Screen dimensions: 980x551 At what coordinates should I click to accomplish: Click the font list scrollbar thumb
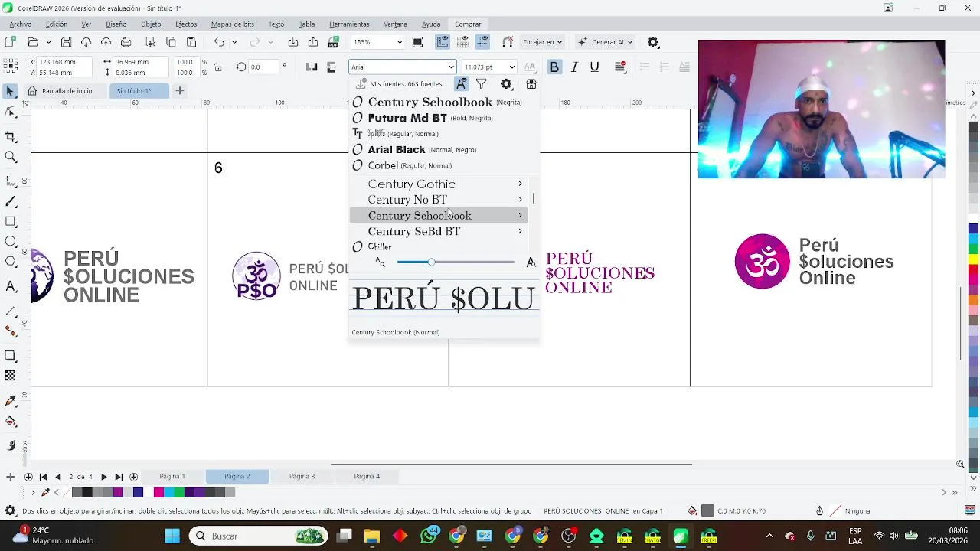533,199
